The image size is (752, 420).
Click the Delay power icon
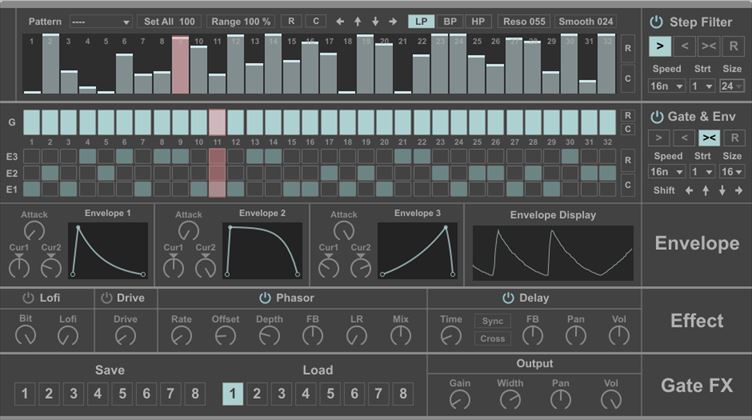(508, 297)
